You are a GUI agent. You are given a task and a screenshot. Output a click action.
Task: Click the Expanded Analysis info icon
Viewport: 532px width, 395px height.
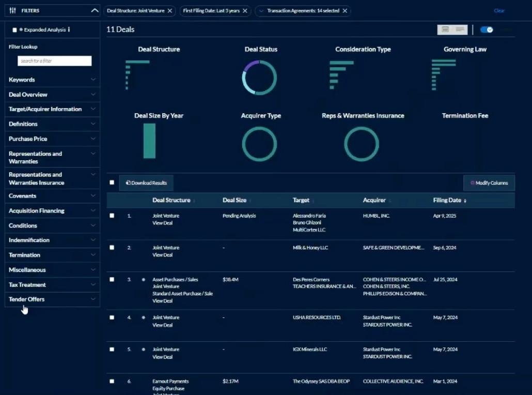(69, 30)
